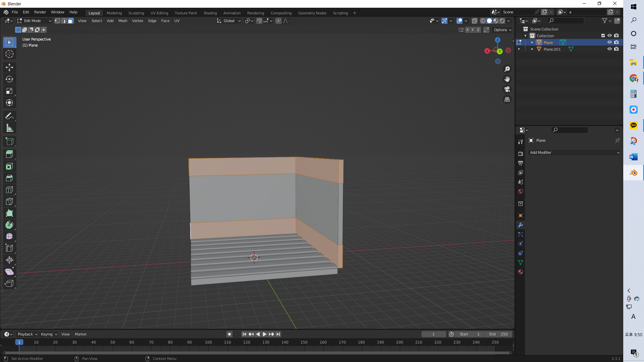This screenshot has width=644, height=362.
Task: Toggle camera view in viewport
Action: click(x=507, y=89)
